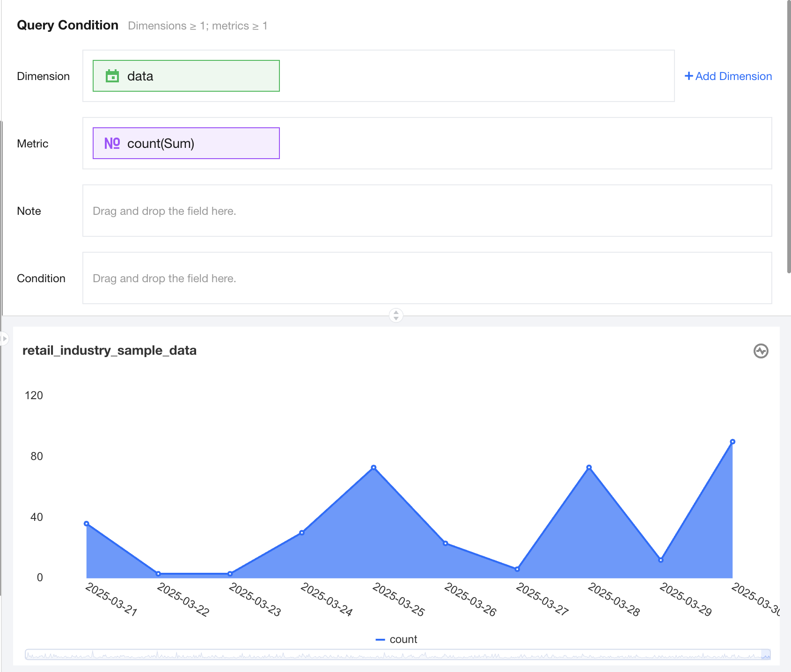Click the data point for 2025-03-25
This screenshot has height=672, width=791.
[x=374, y=467]
